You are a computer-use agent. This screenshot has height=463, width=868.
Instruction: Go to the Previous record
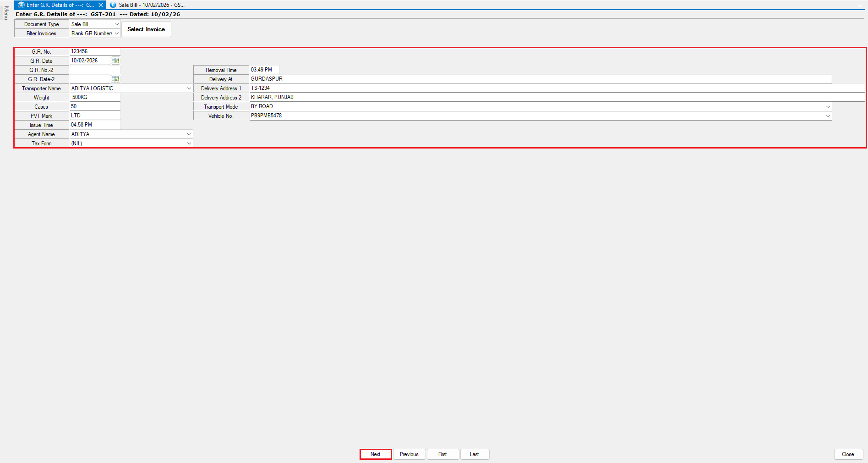click(x=409, y=454)
